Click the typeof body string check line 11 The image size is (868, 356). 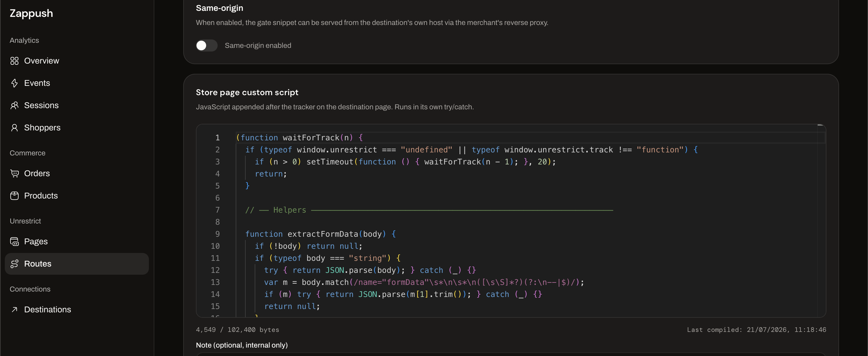coord(328,258)
